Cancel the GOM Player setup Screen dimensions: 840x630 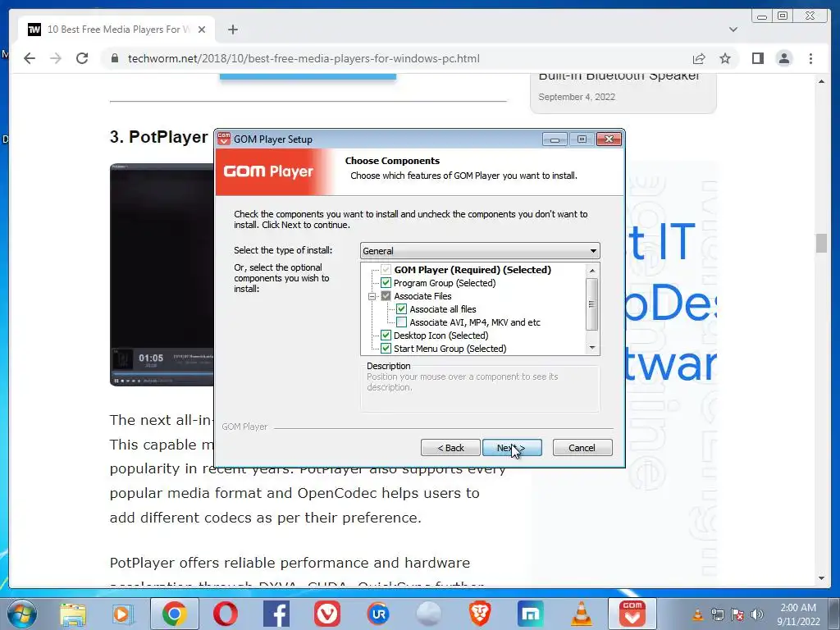[582, 448]
